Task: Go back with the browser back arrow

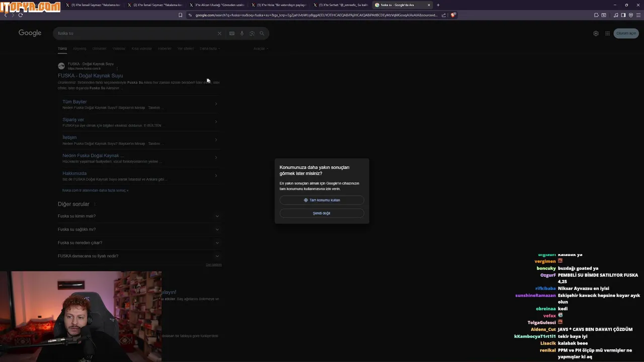Action: click(x=6, y=15)
